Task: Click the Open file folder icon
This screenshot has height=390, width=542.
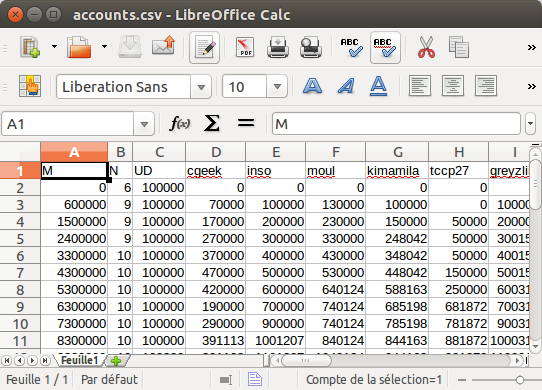Action: tap(79, 47)
